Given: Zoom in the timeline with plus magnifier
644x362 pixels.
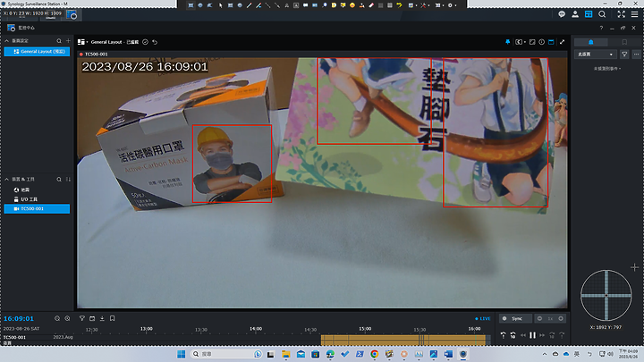Looking at the screenshot, I should tap(67, 318).
